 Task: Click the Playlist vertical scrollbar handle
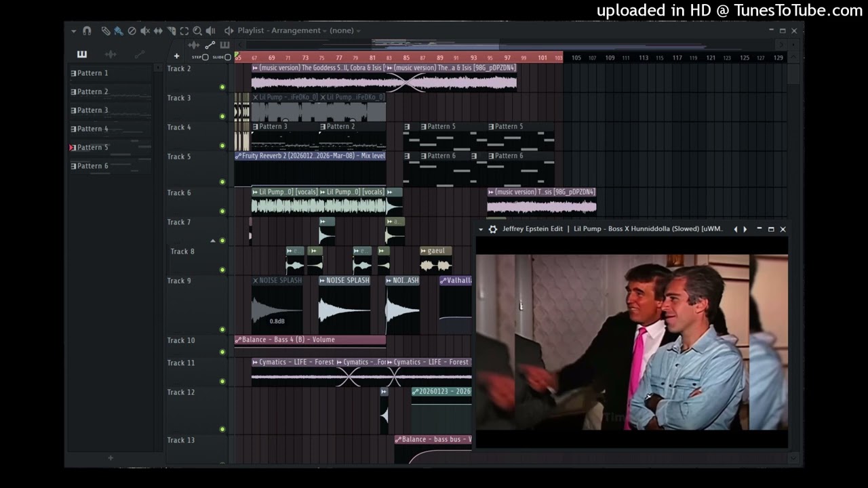click(795, 73)
